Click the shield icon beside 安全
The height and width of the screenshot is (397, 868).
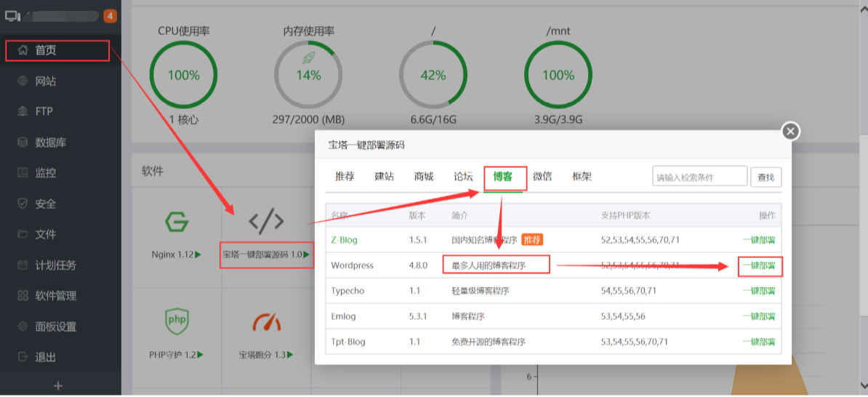click(x=23, y=204)
